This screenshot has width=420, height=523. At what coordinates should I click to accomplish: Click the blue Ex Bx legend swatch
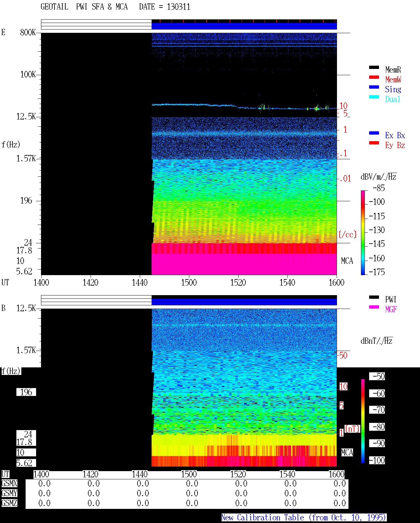tap(374, 133)
